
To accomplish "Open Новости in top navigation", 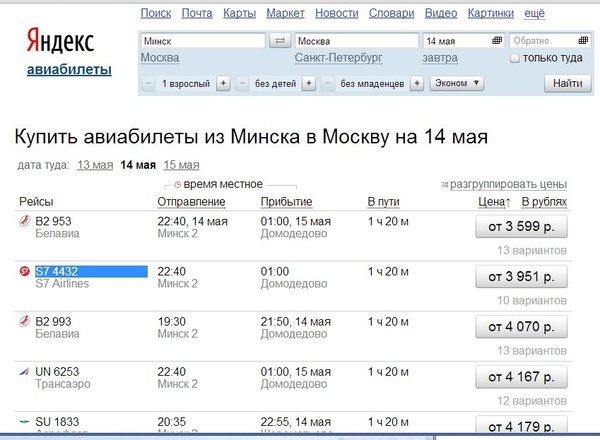I will coord(337,13).
